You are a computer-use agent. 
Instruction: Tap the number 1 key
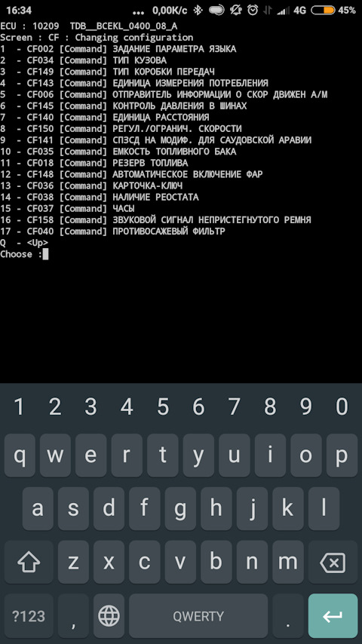click(x=19, y=406)
